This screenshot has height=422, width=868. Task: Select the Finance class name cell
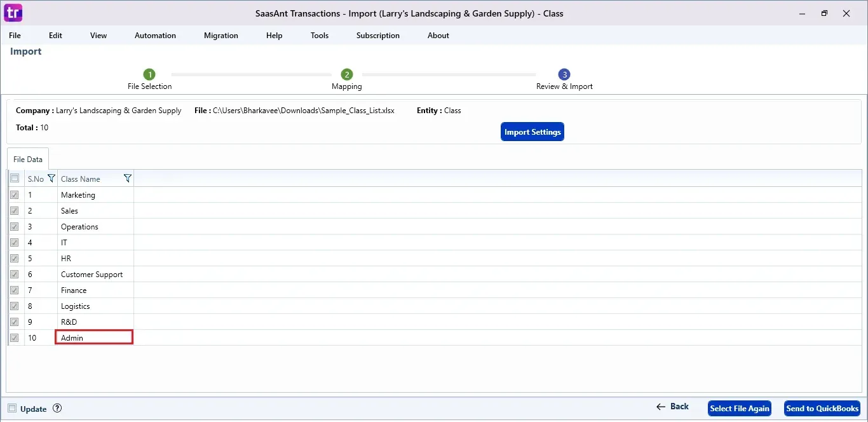pos(95,290)
